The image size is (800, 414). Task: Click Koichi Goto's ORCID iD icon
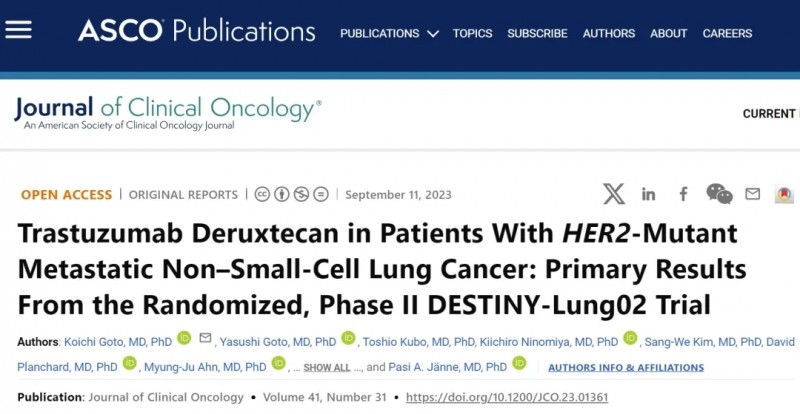[184, 339]
